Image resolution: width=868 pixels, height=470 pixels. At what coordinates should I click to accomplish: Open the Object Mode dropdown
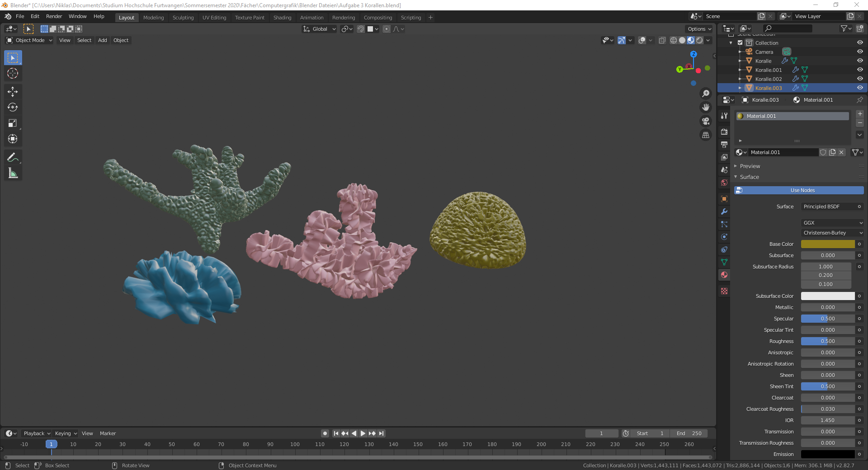tap(30, 40)
